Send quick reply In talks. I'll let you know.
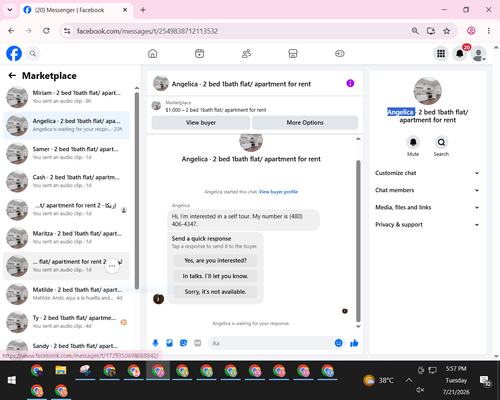This screenshot has width=500, height=400. [215, 276]
